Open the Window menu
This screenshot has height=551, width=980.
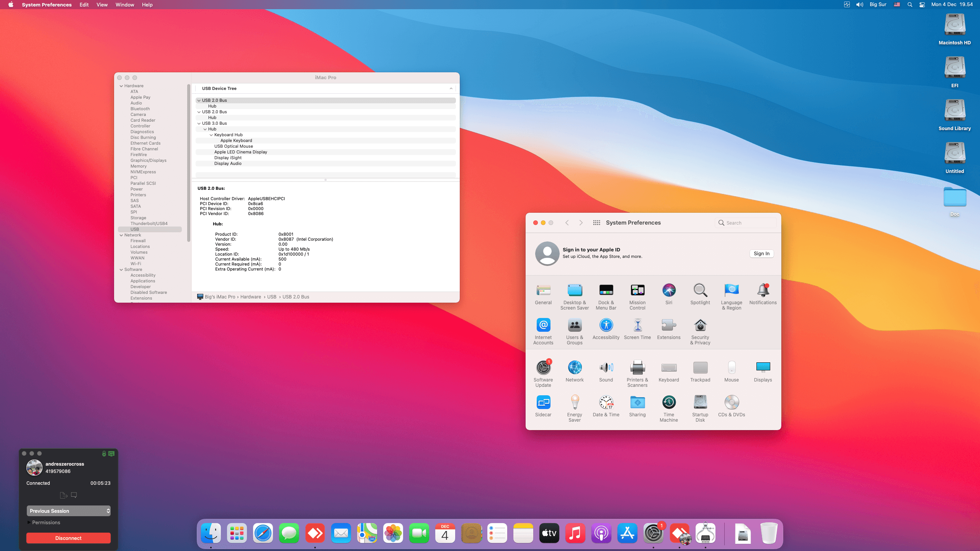point(125,5)
